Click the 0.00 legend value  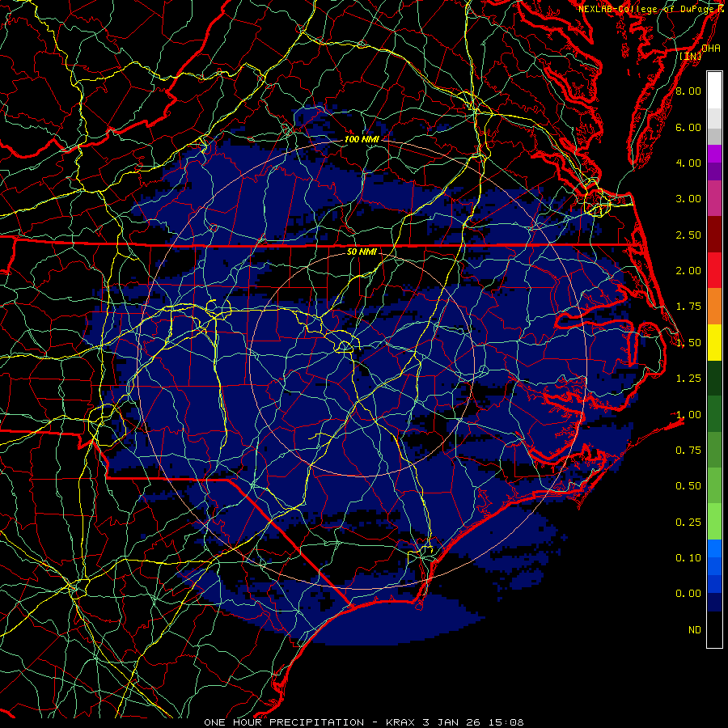688,594
